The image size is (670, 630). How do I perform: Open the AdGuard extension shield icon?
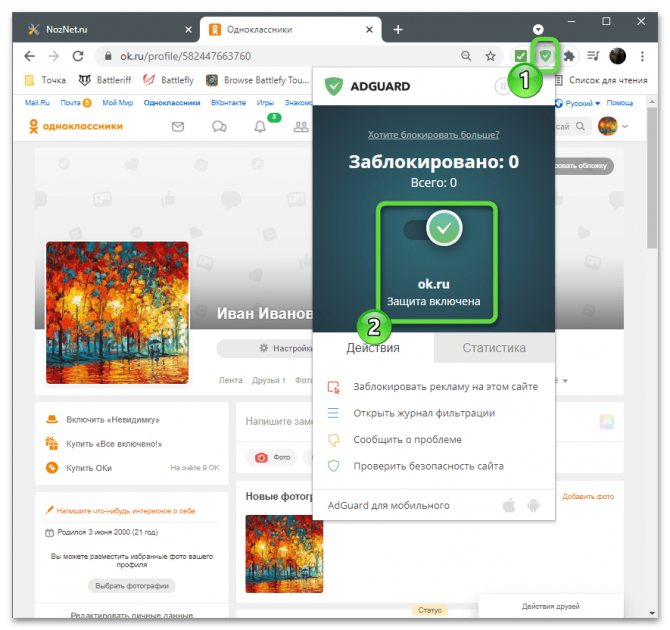coord(545,56)
